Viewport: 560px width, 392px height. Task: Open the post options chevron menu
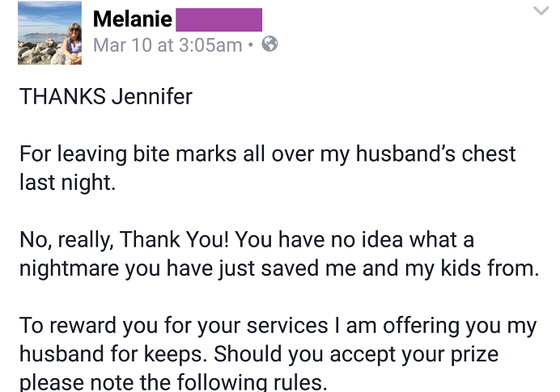coord(541,11)
